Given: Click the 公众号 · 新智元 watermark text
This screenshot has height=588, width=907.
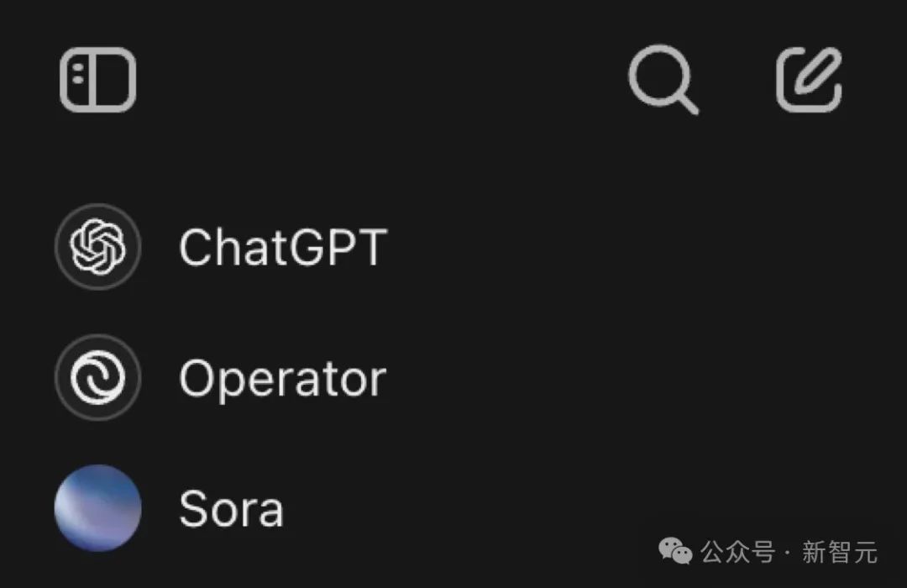Looking at the screenshot, I should click(789, 553).
